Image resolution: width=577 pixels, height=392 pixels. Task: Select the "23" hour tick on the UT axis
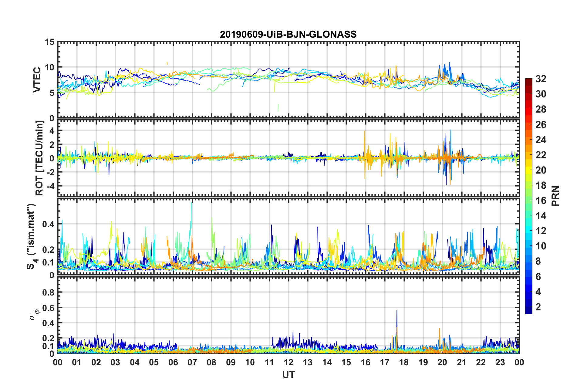[500, 362]
